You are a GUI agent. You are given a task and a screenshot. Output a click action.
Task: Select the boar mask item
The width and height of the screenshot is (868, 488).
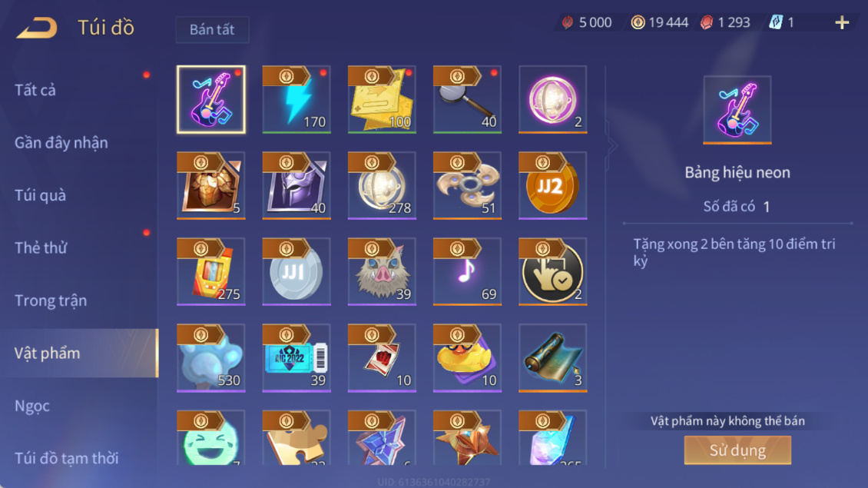pos(382,271)
